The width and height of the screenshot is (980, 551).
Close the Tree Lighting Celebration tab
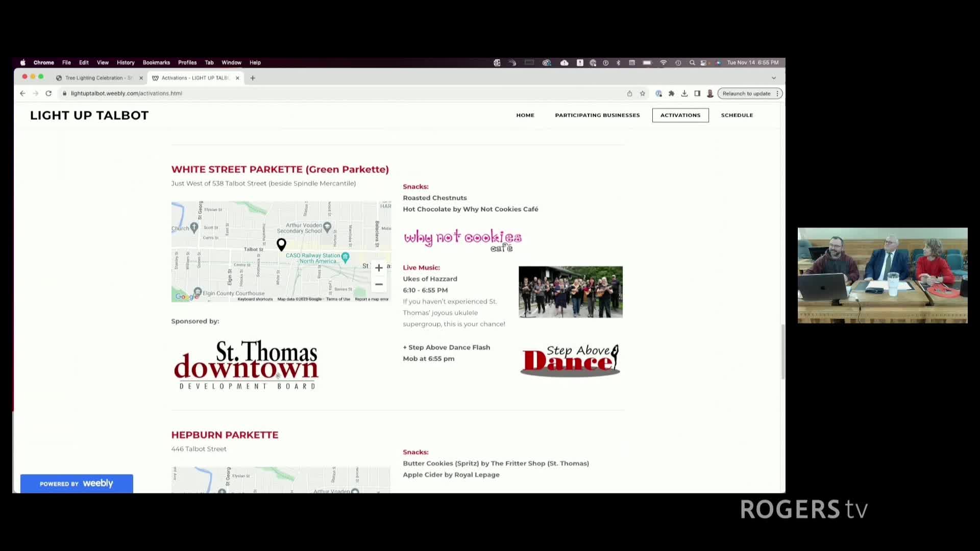click(x=141, y=78)
